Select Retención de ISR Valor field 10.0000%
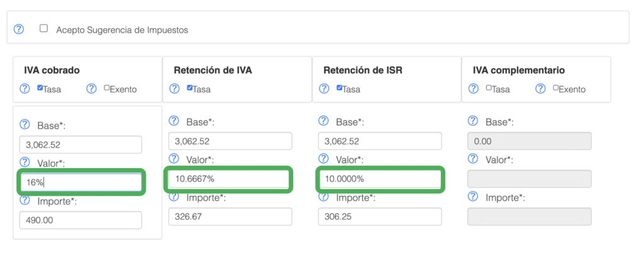The height and width of the screenshot is (253, 644). point(380,179)
